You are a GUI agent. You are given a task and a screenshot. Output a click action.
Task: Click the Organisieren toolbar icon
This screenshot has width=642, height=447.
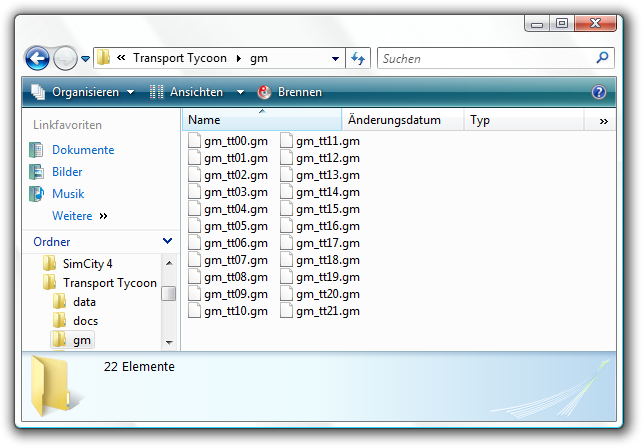click(38, 92)
